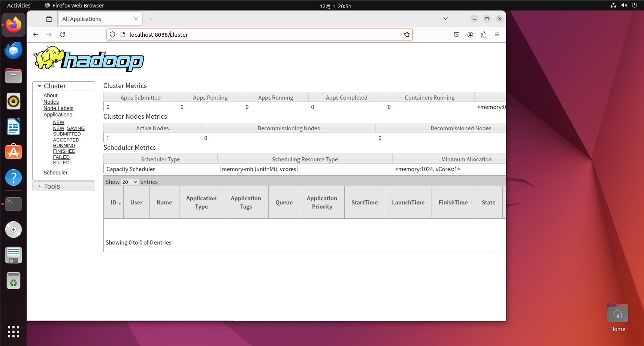Screen dimensions: 644x346
Task: Click the URL address bar field
Action: click(x=262, y=34)
